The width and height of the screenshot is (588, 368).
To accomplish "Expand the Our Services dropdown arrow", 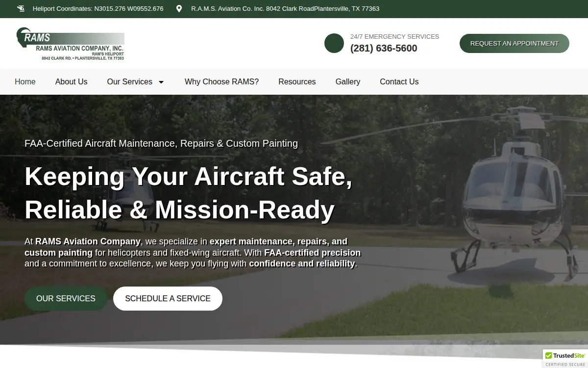I will (x=161, y=82).
